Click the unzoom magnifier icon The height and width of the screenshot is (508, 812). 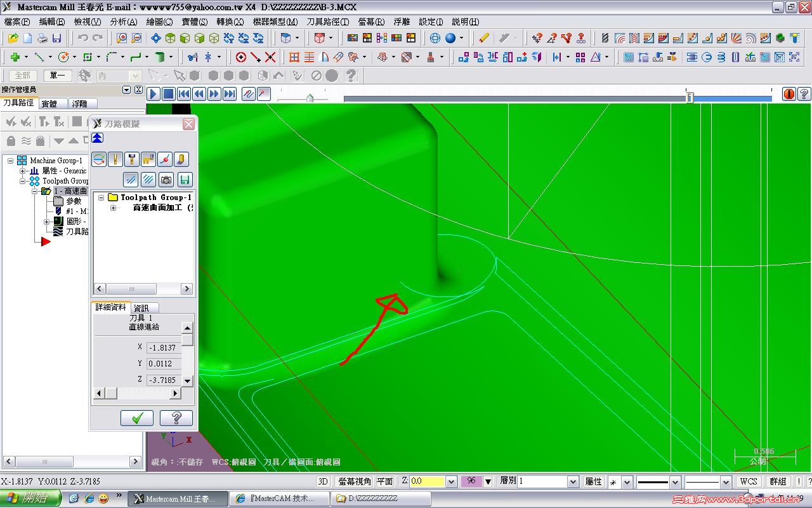coord(136,38)
